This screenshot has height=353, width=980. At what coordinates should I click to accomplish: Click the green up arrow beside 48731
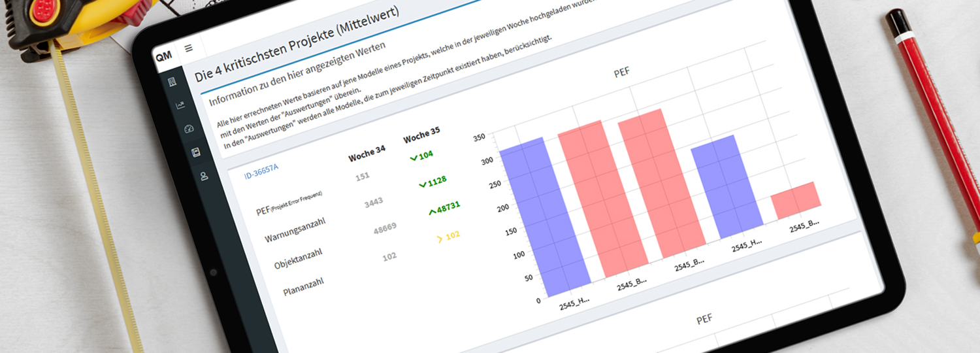point(432,211)
